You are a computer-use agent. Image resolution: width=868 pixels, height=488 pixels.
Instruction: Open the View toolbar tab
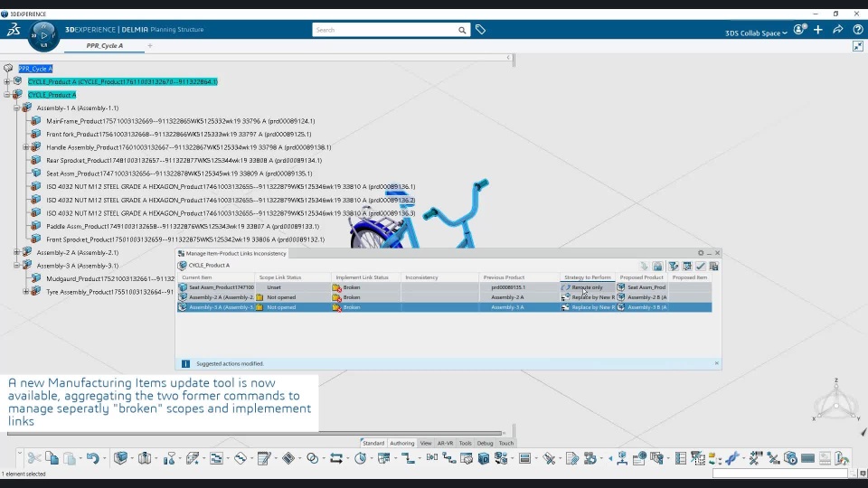[x=426, y=443]
